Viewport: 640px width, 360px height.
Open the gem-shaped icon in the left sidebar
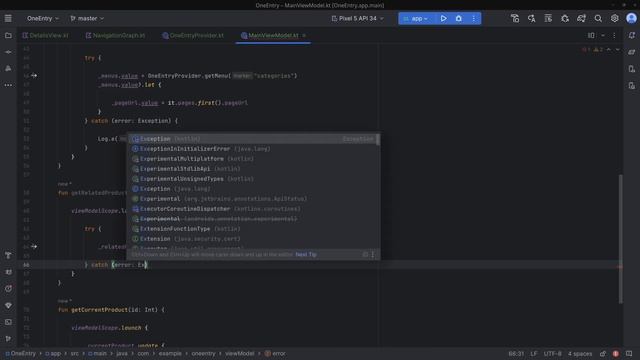(x=8, y=305)
